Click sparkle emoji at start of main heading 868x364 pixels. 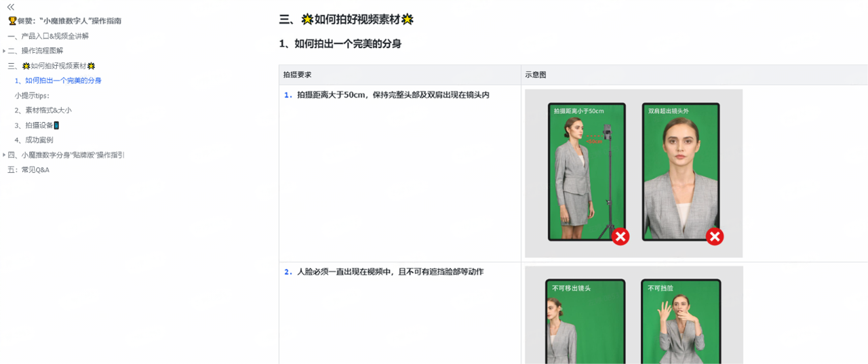(307, 20)
